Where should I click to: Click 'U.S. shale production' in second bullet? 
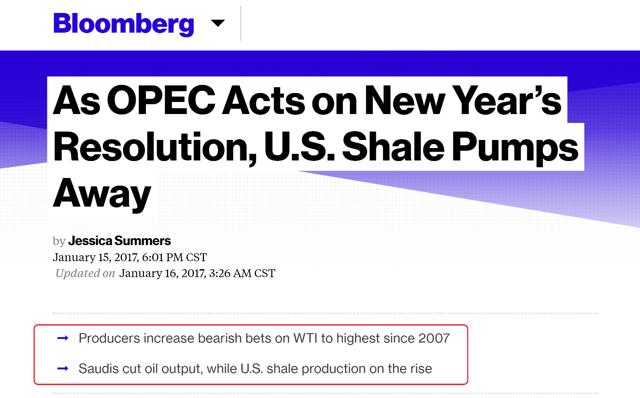[x=303, y=369]
